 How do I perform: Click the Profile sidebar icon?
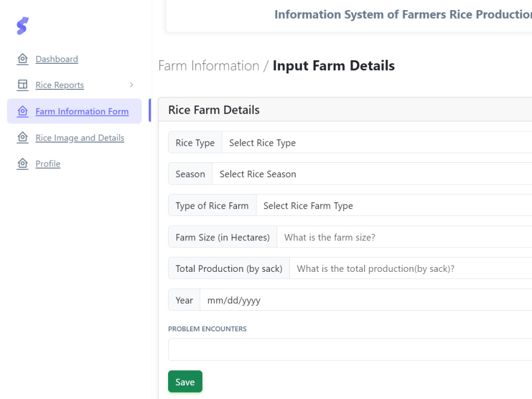[23, 163]
